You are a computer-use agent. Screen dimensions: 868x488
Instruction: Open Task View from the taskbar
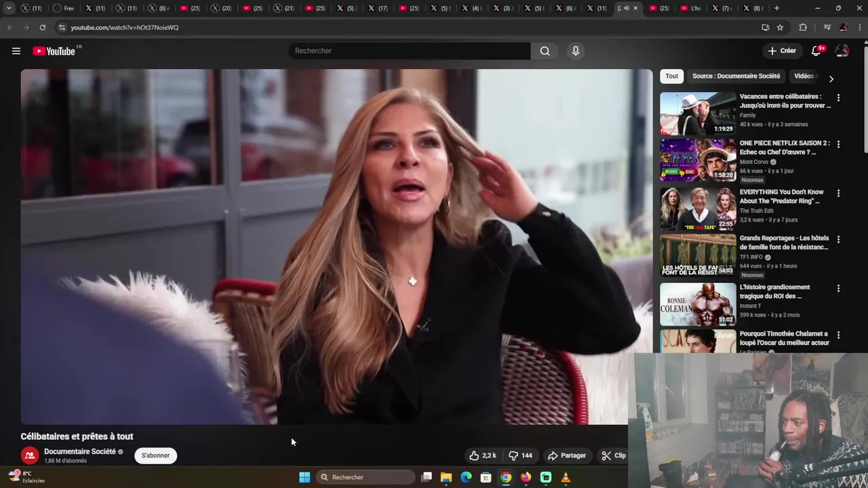(427, 477)
